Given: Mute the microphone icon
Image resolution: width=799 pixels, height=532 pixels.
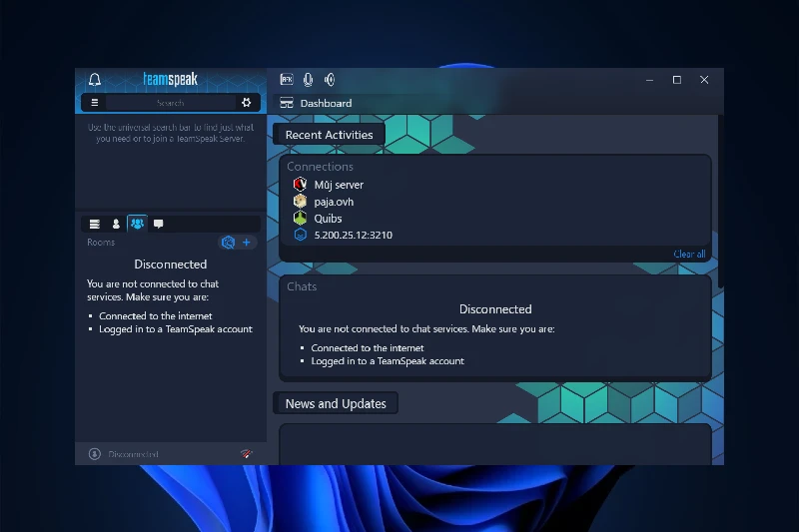Looking at the screenshot, I should (x=308, y=80).
